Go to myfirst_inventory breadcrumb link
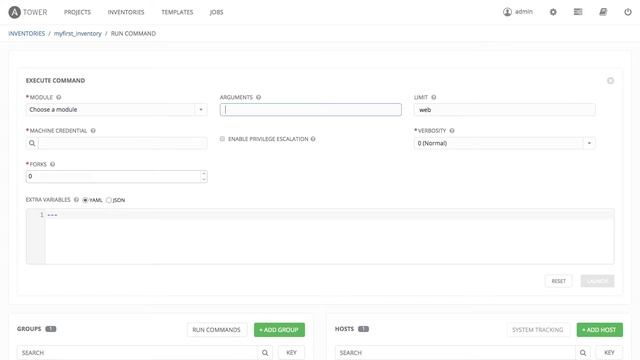640x360 pixels. click(78, 33)
